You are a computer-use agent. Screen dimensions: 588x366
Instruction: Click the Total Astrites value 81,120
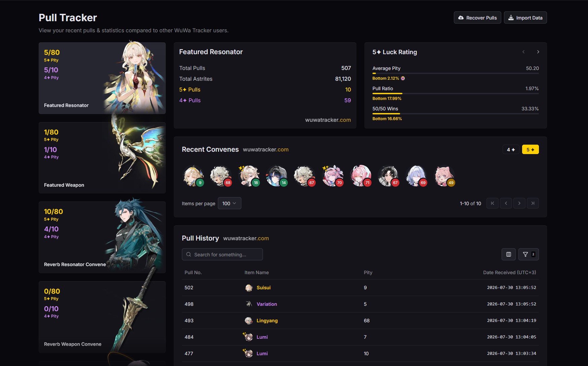343,79
